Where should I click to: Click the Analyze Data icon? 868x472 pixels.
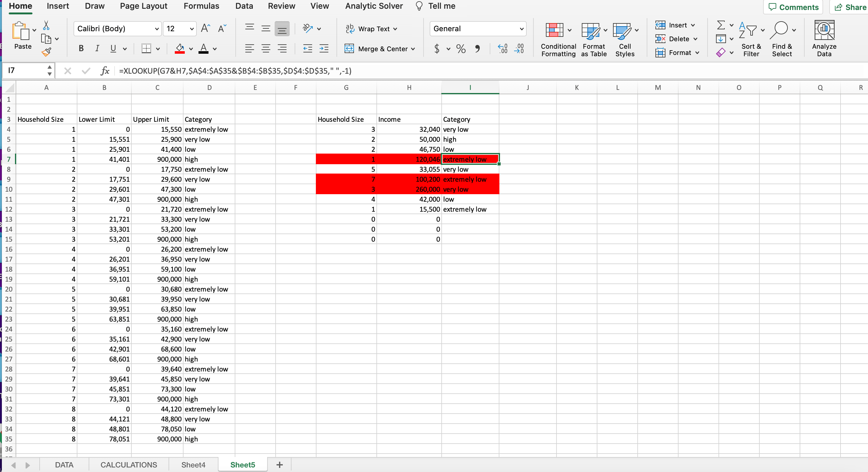tap(824, 31)
